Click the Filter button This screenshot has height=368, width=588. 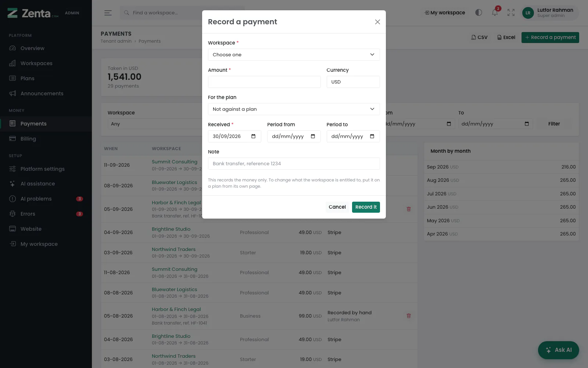click(x=554, y=124)
